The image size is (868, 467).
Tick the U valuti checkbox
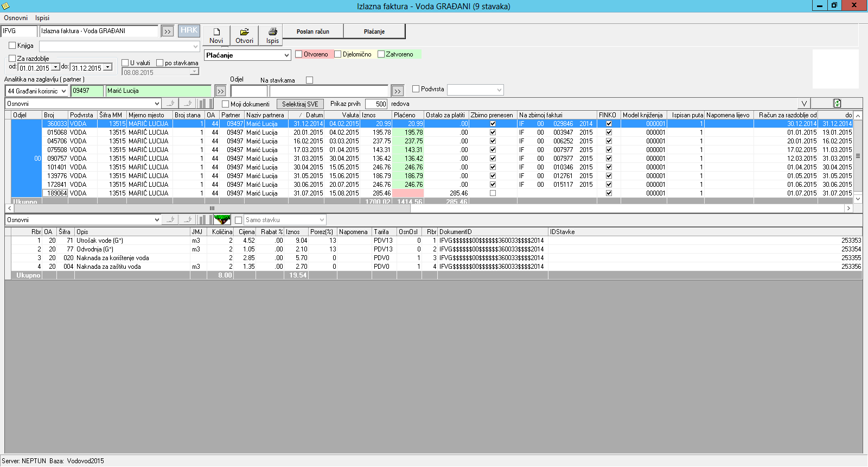pos(125,63)
